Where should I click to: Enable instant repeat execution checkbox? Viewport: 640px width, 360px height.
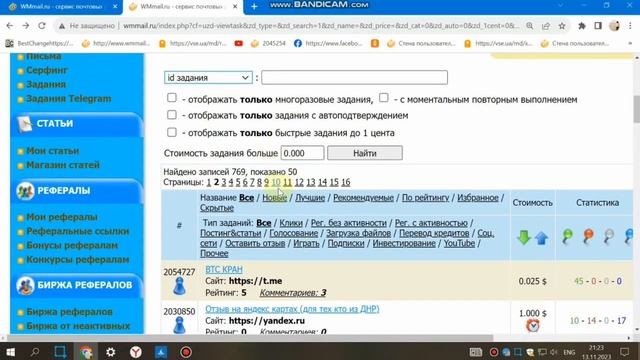(x=384, y=98)
